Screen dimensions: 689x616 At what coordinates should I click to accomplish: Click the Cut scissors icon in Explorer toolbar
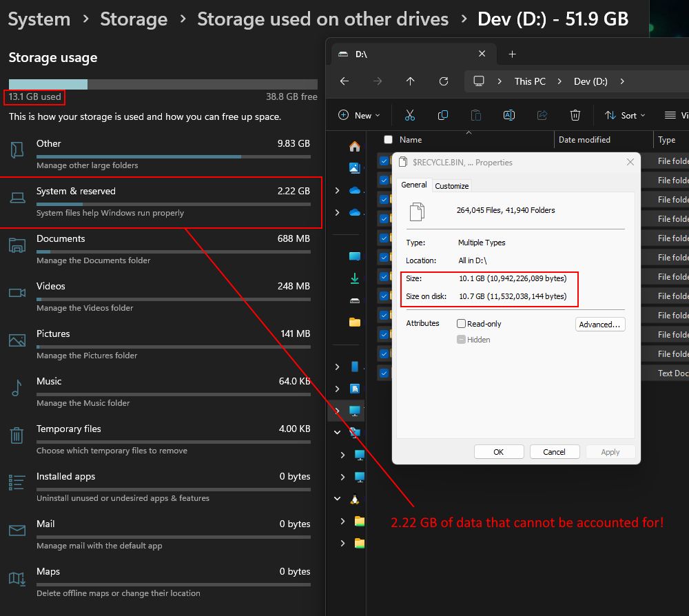click(410, 115)
